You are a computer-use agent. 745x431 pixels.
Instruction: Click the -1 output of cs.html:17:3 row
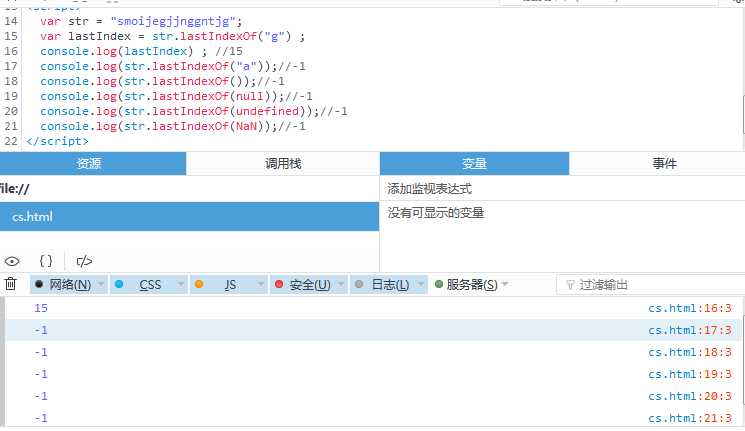click(x=41, y=330)
